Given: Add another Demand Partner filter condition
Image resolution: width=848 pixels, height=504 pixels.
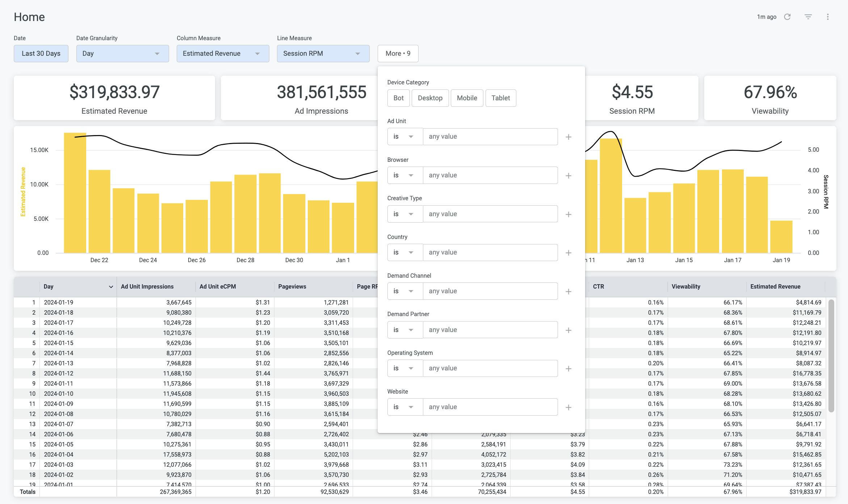Looking at the screenshot, I should click(x=568, y=330).
